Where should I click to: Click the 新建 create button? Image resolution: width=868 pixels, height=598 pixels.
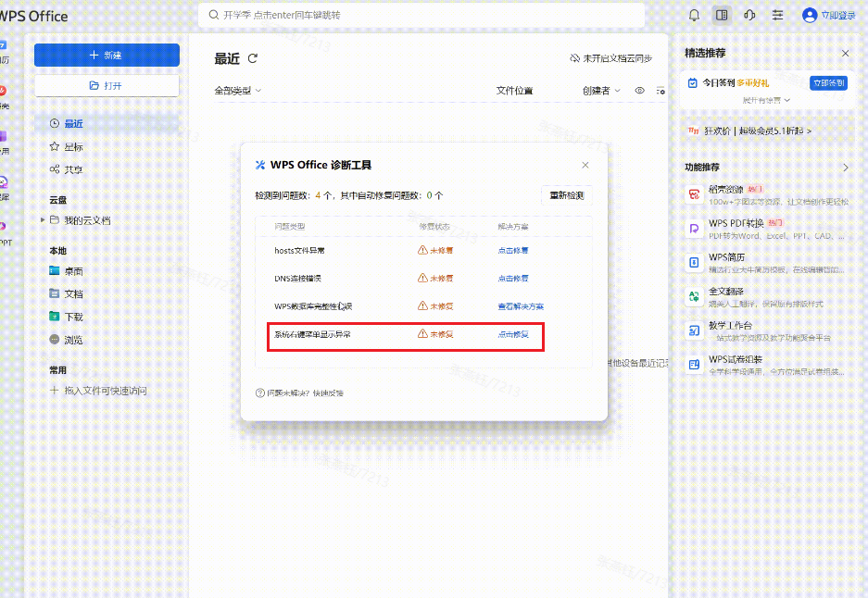click(107, 55)
